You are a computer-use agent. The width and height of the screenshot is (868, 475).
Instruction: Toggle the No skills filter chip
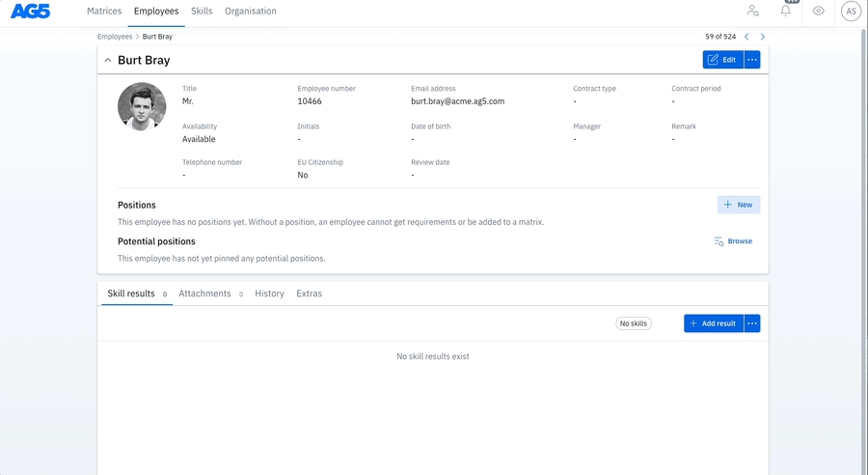click(x=634, y=323)
